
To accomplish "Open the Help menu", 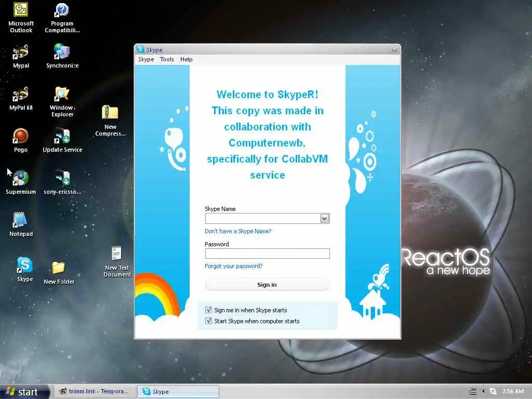I will pyautogui.click(x=186, y=59).
